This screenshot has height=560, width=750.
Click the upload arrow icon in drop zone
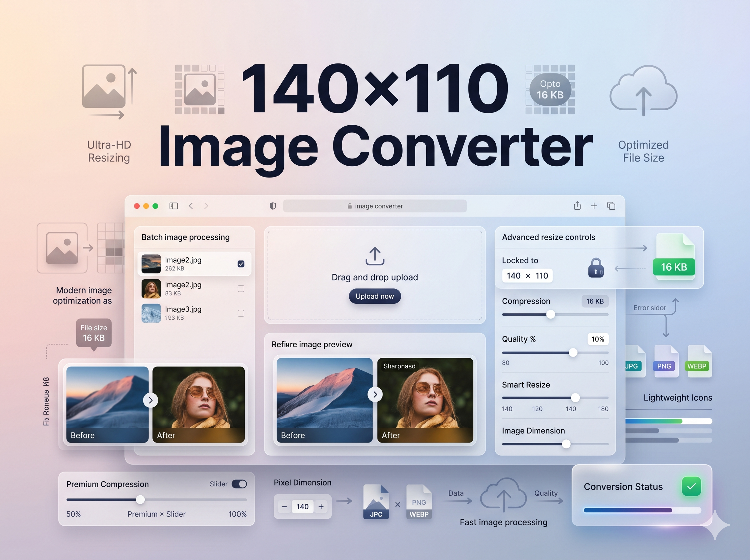[x=375, y=256]
